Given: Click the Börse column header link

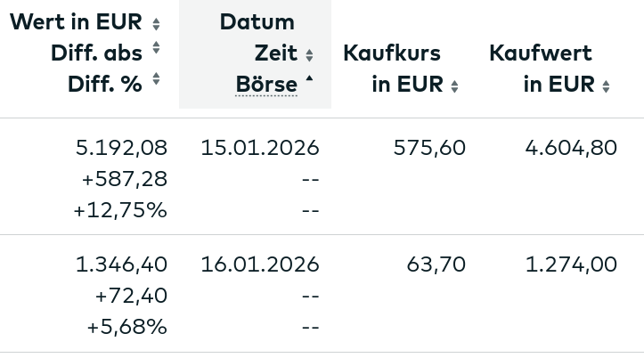Looking at the screenshot, I should click(x=266, y=85).
